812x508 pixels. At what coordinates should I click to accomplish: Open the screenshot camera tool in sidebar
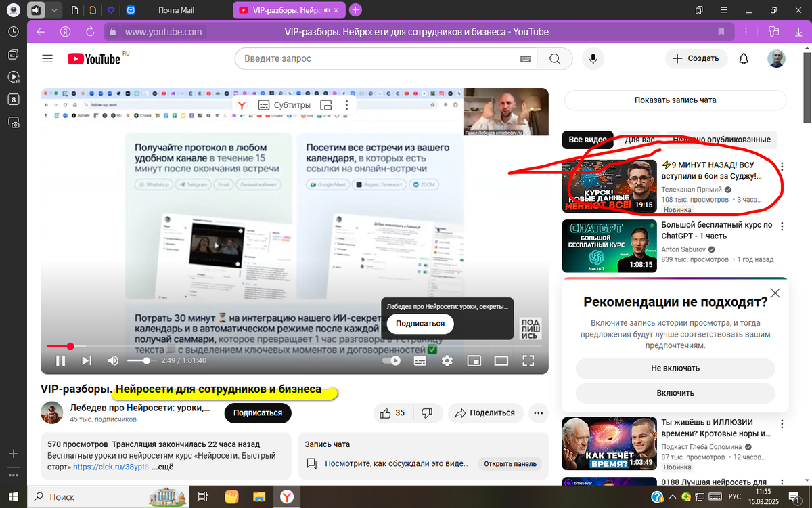(x=13, y=123)
